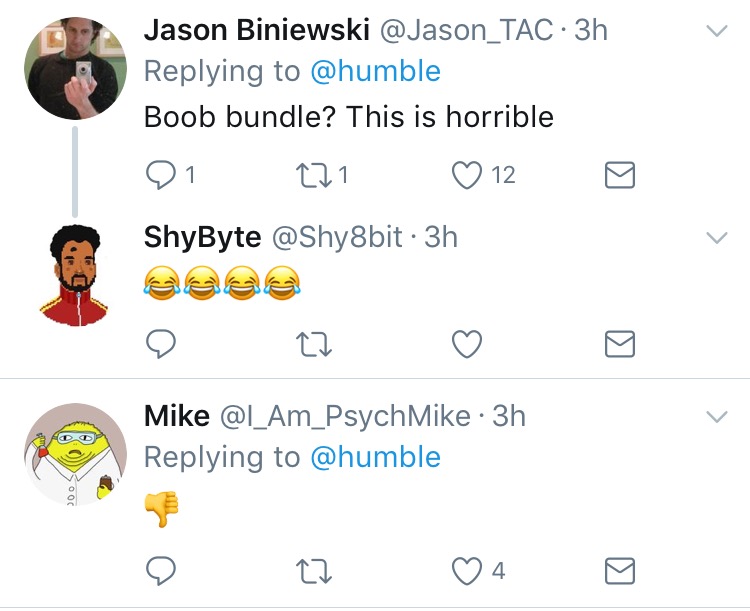750x611 pixels.
Task: Reply to ShyByte's laughing emoji tweet
Action: [161, 344]
